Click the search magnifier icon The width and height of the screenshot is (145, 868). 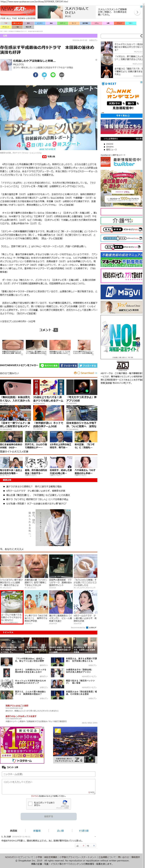click(141, 36)
